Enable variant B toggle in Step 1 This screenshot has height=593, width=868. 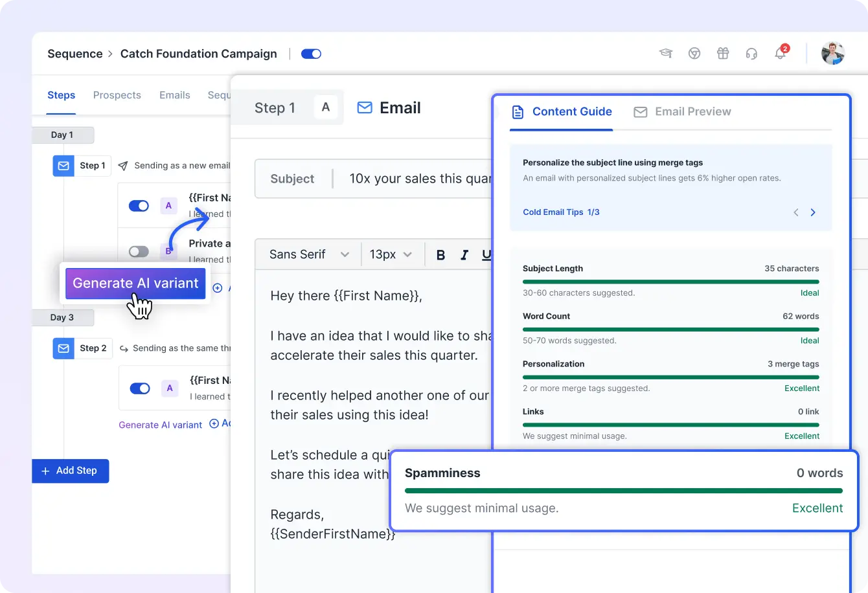139,251
